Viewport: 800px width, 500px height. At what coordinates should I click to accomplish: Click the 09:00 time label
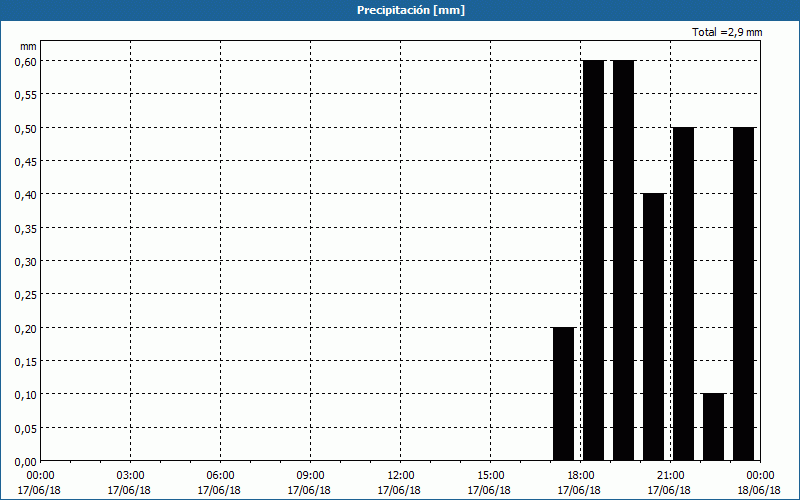pos(310,476)
